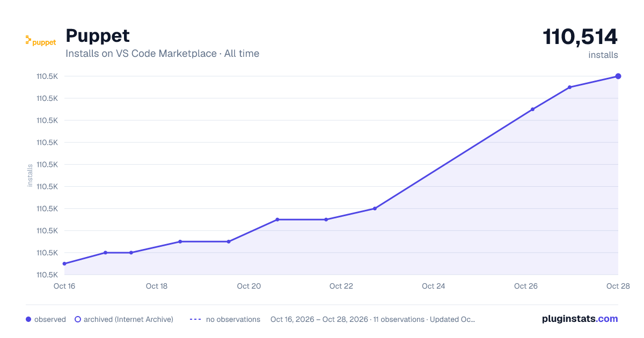
Task: Select the data point just after Oct 26
Action: pyautogui.click(x=532, y=109)
